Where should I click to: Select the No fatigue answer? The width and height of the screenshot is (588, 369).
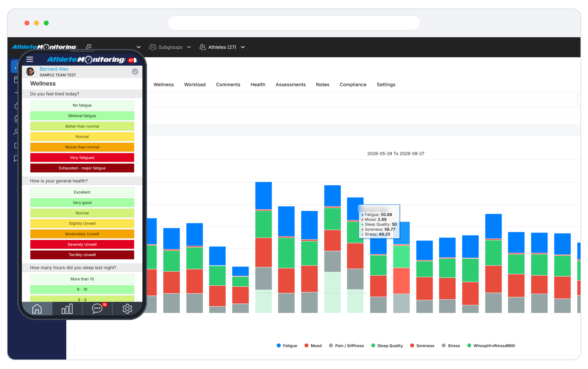pos(82,105)
